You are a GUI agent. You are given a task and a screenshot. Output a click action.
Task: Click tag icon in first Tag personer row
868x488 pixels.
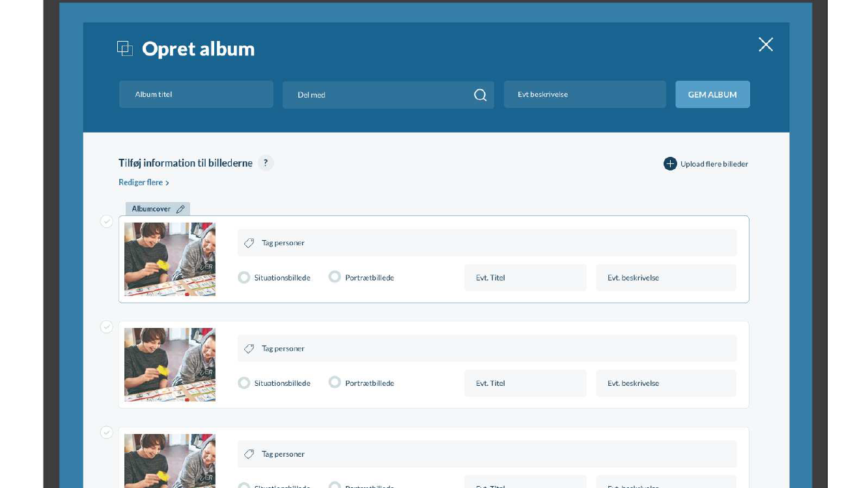(x=249, y=243)
